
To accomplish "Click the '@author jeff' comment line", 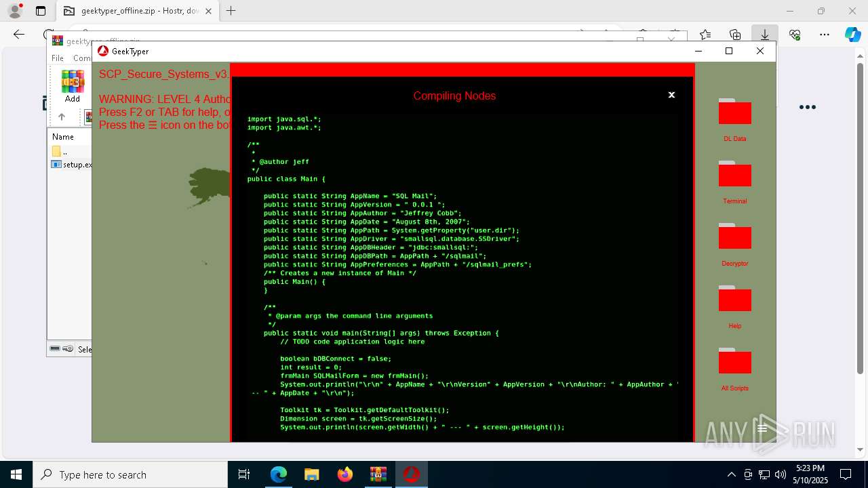I will point(284,162).
